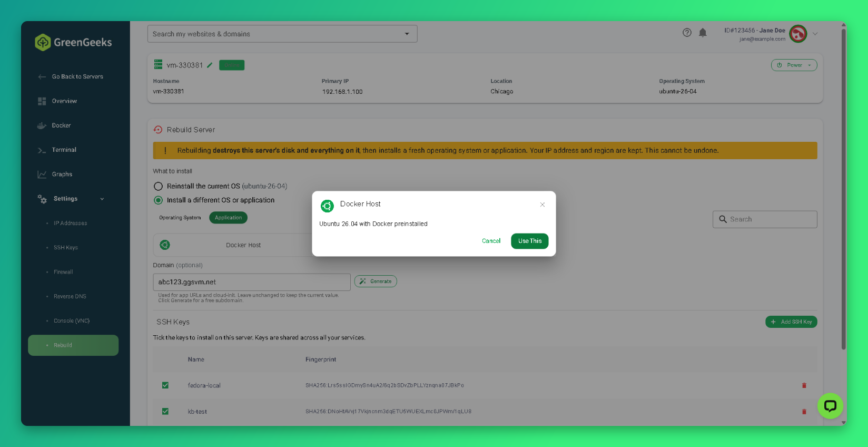Open Console (VNC) settings
This screenshot has width=868, height=447.
coord(72,321)
